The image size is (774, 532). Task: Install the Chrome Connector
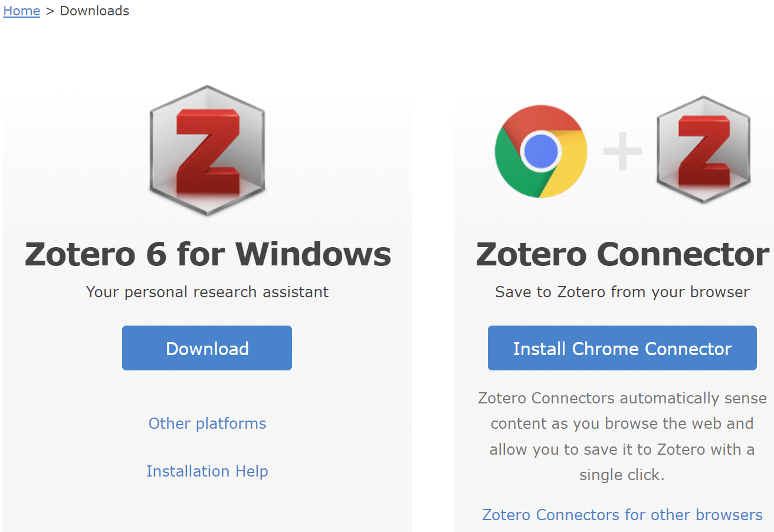622,348
